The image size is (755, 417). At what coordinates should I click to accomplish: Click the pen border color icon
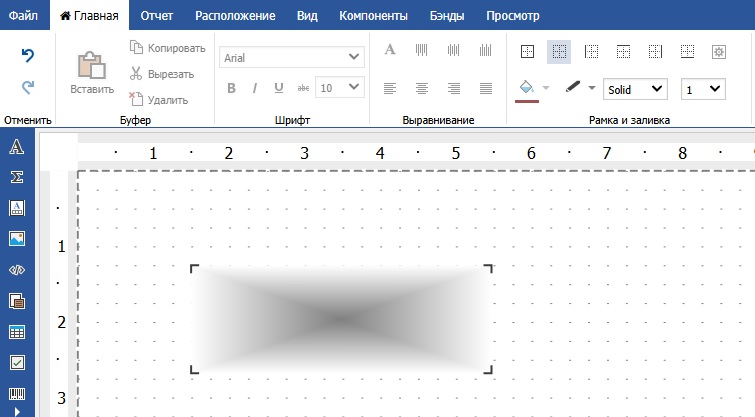tap(573, 88)
